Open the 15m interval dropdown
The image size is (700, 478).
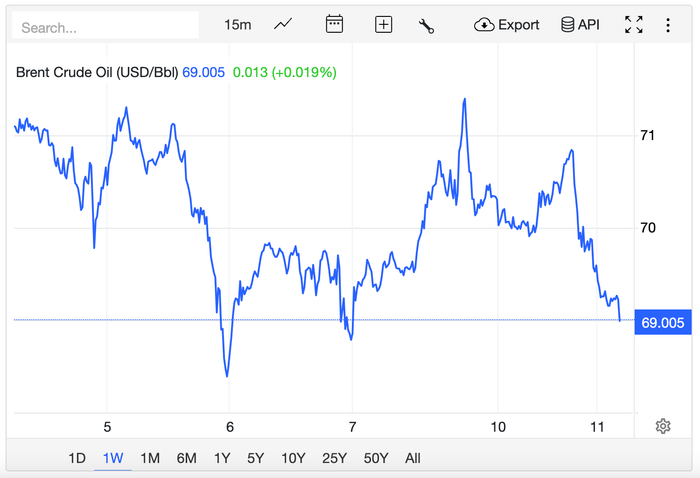pyautogui.click(x=238, y=25)
